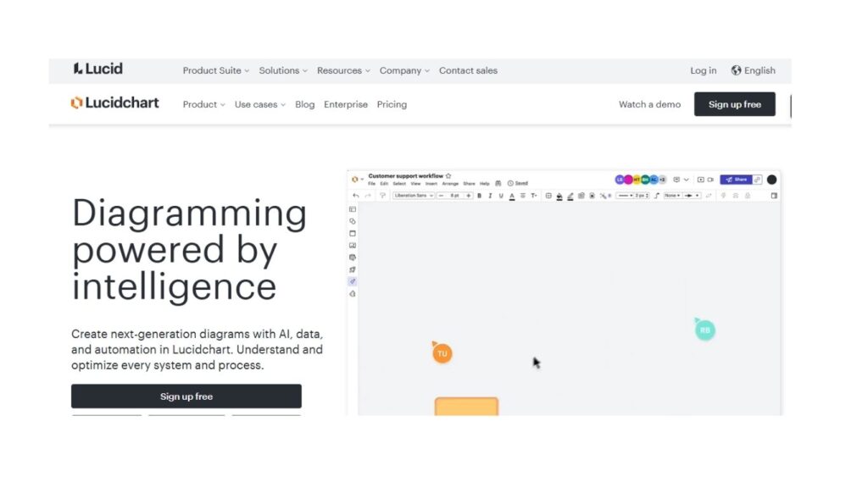Click the Shapes icon in editor sidebar
Viewport: 868px width, 488px height.
tap(353, 221)
